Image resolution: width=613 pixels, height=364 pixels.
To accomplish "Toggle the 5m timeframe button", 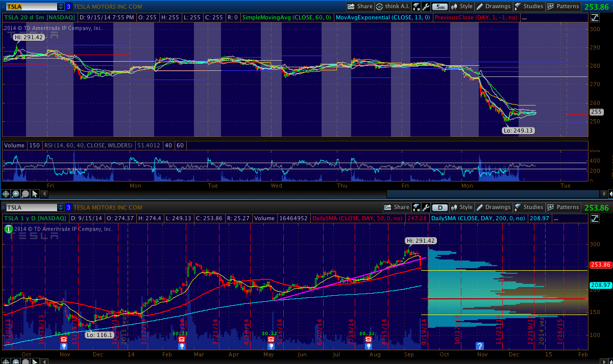I will click(x=439, y=7).
